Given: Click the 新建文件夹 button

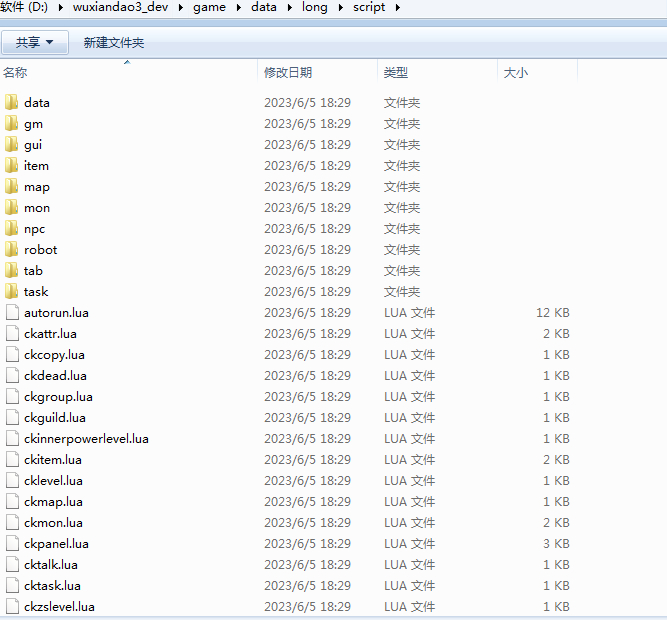Looking at the screenshot, I should point(114,43).
